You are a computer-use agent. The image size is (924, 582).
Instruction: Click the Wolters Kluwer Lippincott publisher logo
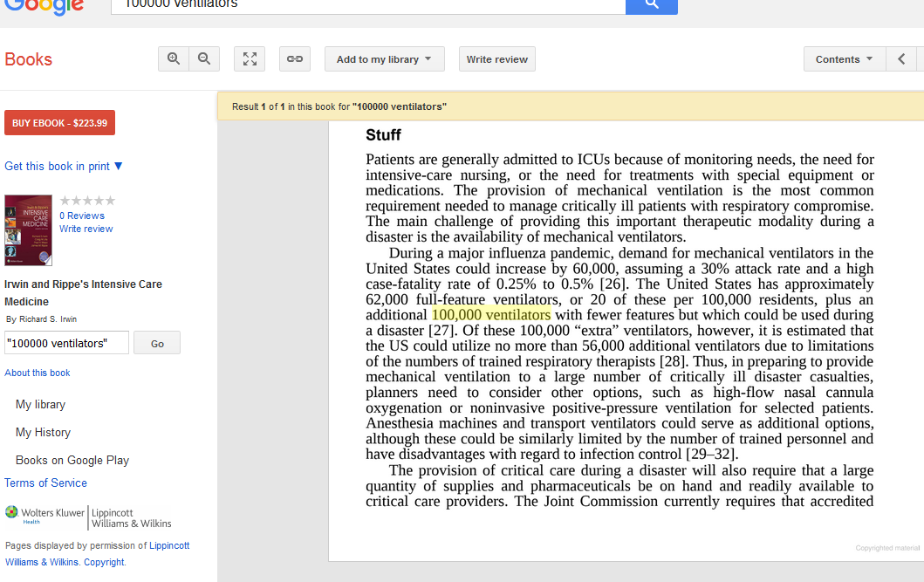[88, 517]
